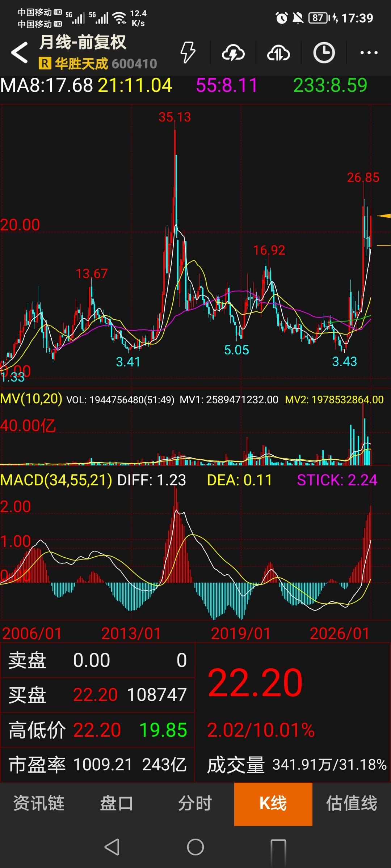The width and height of the screenshot is (391, 868).
Task: Tap the DIFF: 1.23 value
Action: [x=152, y=480]
